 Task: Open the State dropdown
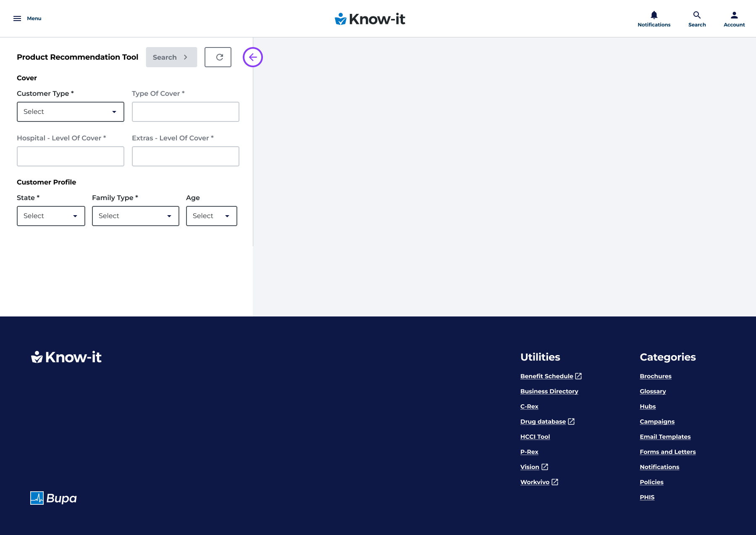[x=51, y=216]
